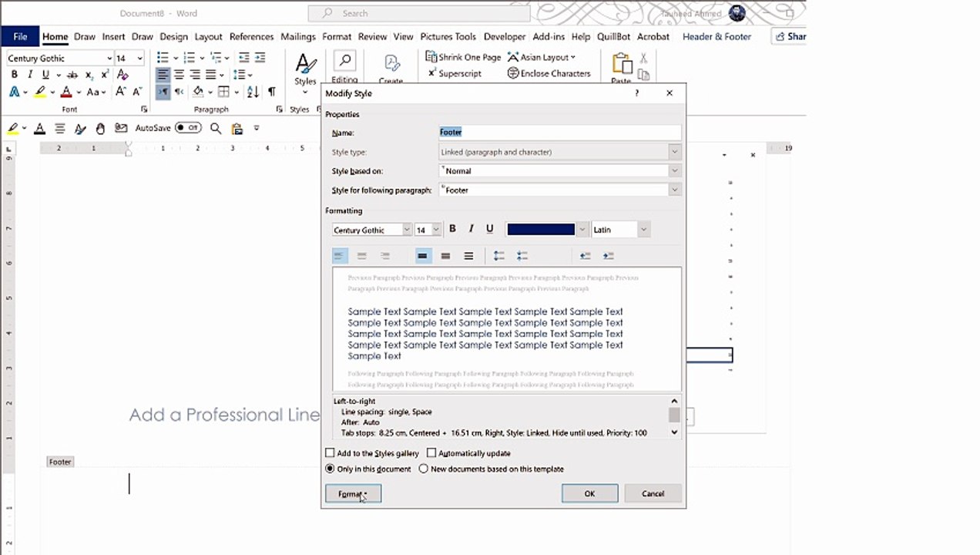Decrease indent in ribbon Paragraph group
This screenshot has width=980, height=555.
click(244, 58)
